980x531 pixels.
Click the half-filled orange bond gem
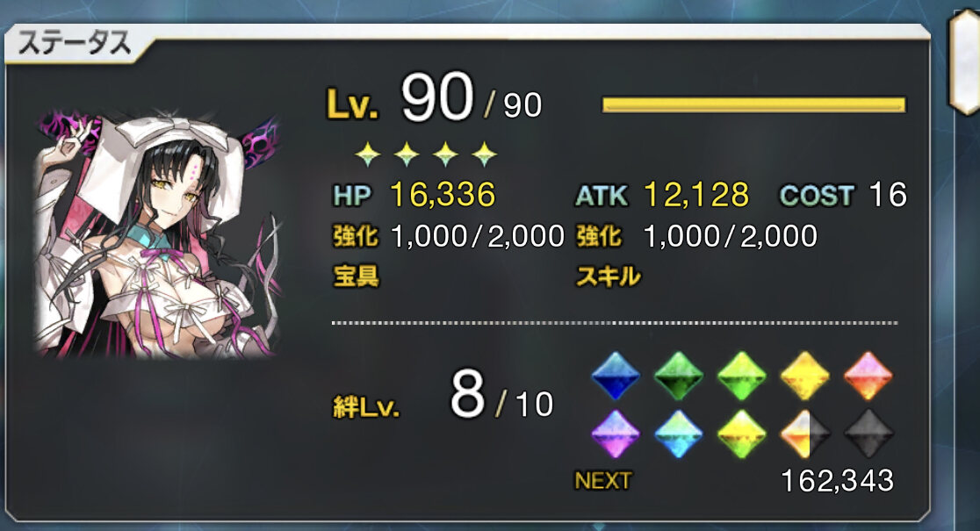click(x=805, y=434)
